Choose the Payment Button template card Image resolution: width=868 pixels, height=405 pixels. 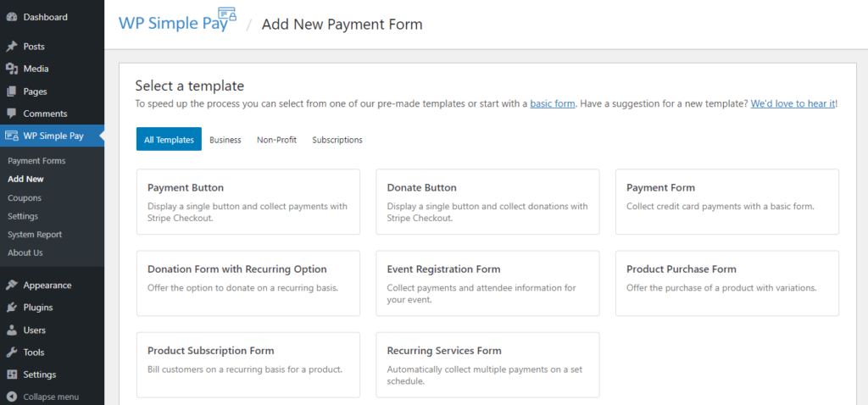click(248, 202)
